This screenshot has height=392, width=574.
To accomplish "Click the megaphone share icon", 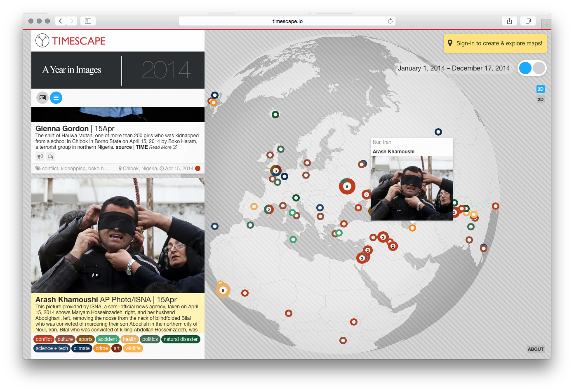I will 40,157.
